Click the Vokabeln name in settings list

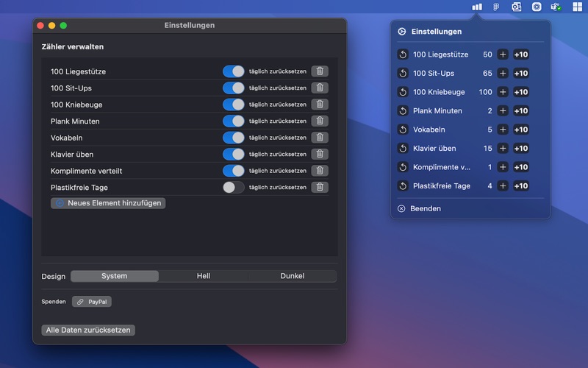coord(66,138)
